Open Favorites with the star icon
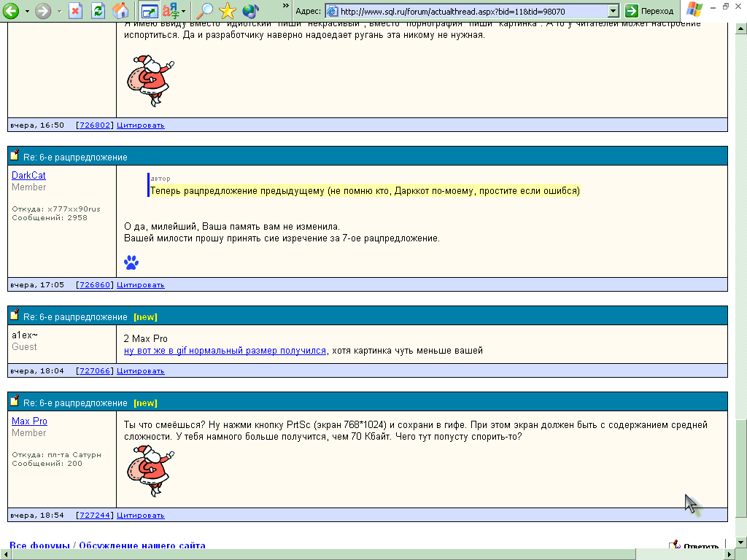 click(228, 11)
